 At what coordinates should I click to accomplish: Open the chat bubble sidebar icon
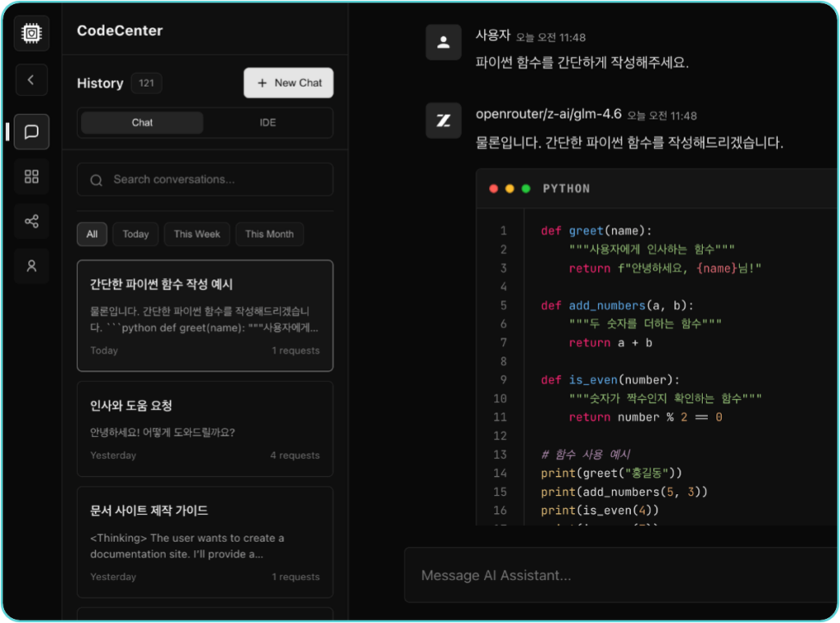pos(32,132)
